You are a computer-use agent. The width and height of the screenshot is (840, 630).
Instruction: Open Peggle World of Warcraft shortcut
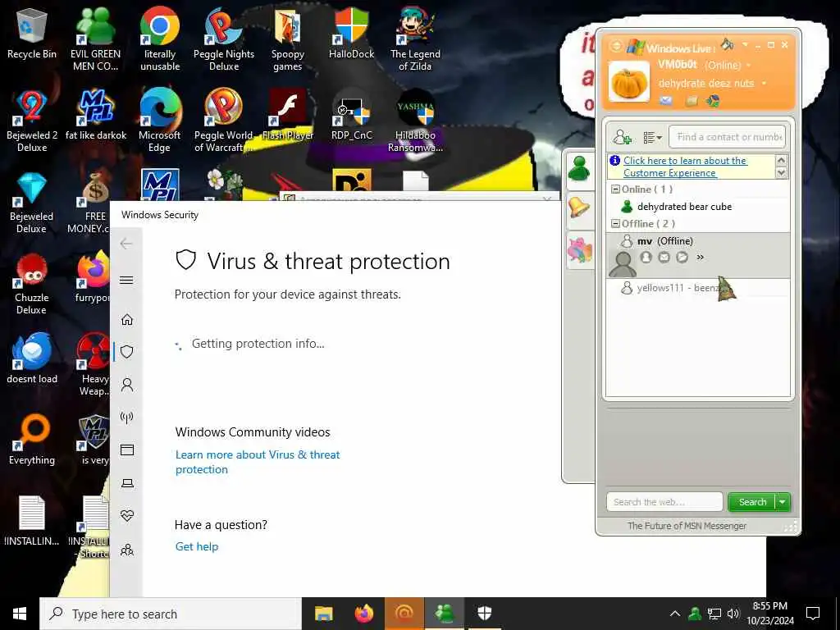click(224, 121)
